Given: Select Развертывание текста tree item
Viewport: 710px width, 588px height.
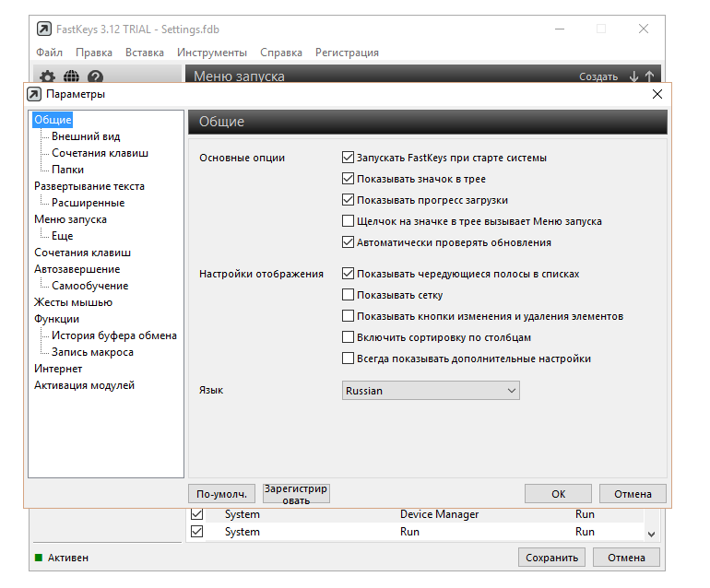Looking at the screenshot, I should pyautogui.click(x=89, y=186).
